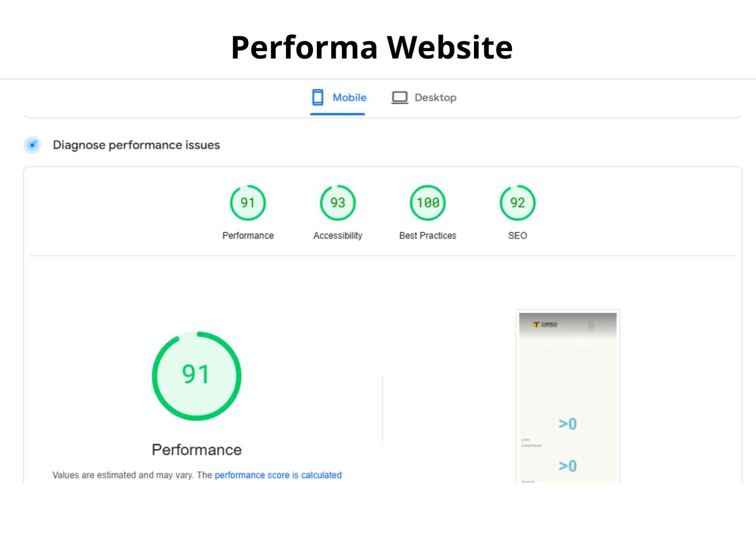Click the mobile phone icon
This screenshot has height=537, width=756.
click(x=318, y=97)
